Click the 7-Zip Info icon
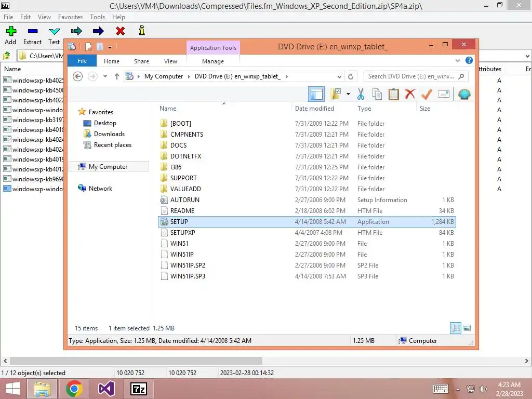 142,31
